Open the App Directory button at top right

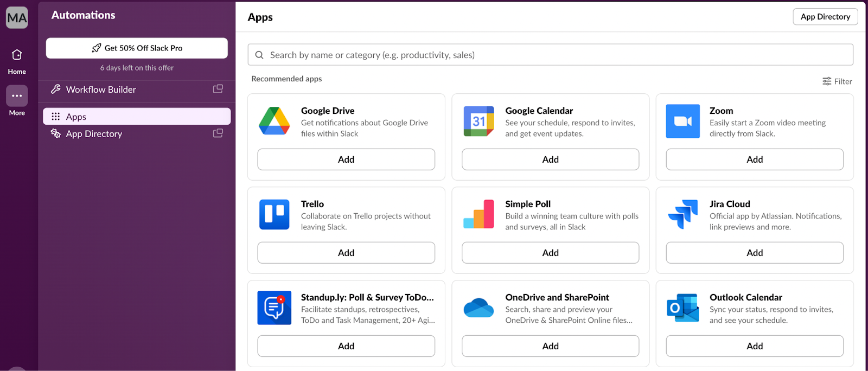[825, 17]
